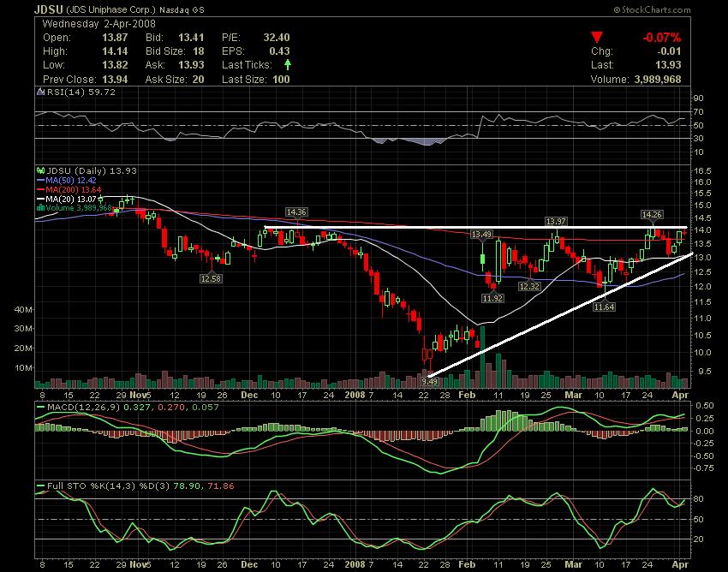728x572 pixels.
Task: Click the Open value 13.87
Action: (x=115, y=38)
